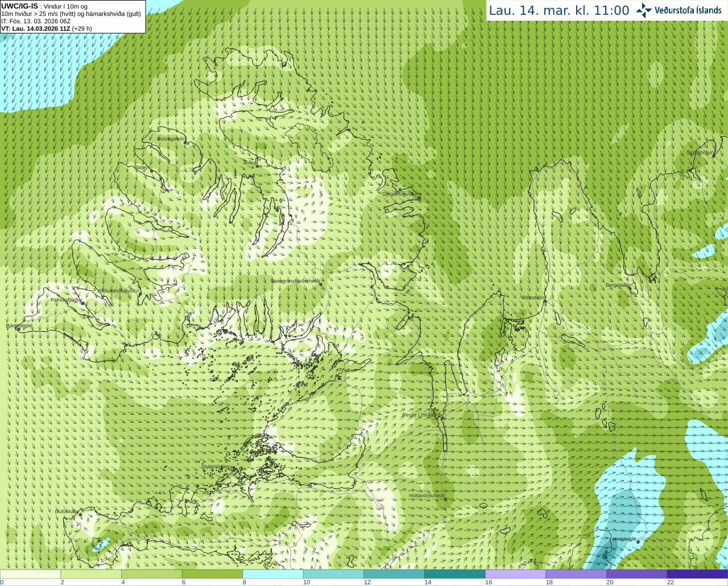Click the Blönduós station label

pyautogui.click(x=533, y=298)
